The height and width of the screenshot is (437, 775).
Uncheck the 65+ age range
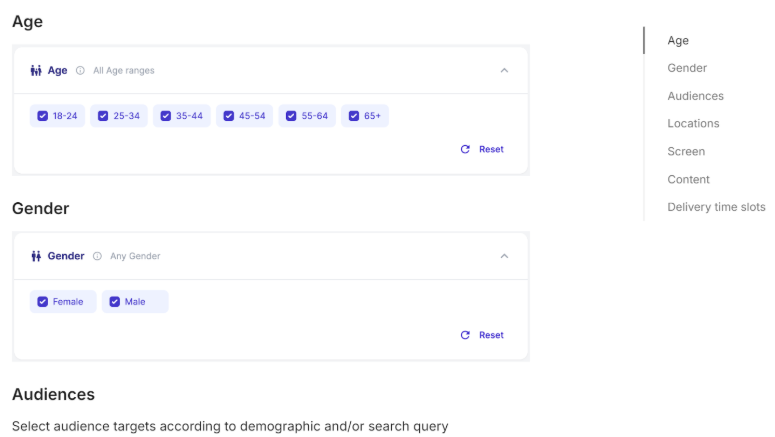[354, 116]
